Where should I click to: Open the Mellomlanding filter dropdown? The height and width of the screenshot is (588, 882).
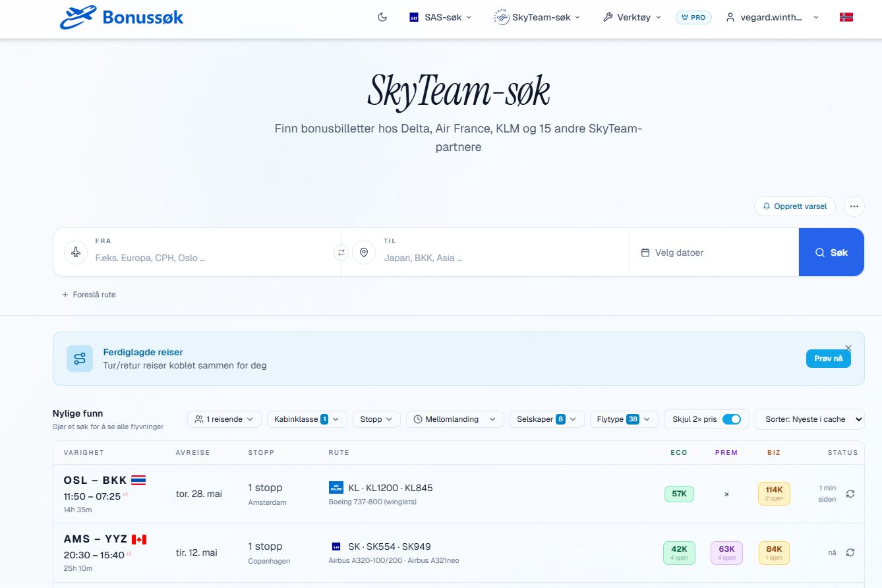click(x=455, y=419)
